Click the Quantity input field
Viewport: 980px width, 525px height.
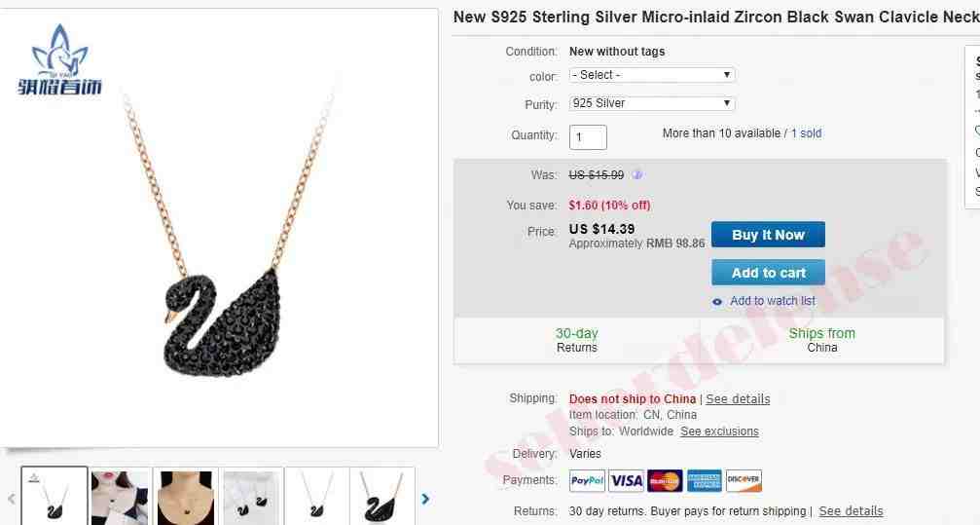pos(588,137)
